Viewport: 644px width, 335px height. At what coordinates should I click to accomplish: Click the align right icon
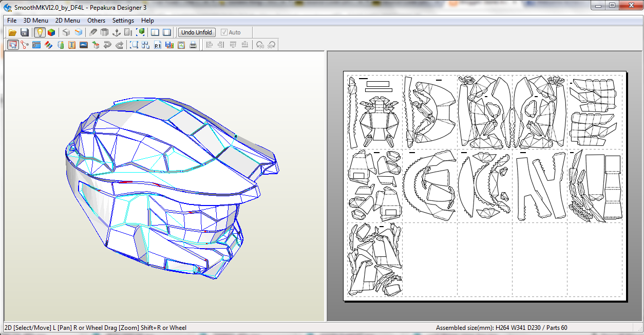click(221, 45)
